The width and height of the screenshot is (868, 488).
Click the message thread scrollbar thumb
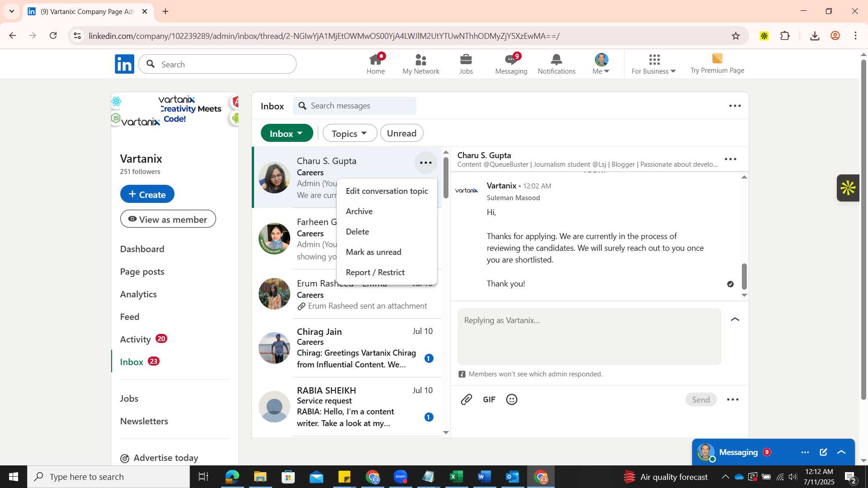coord(744,276)
